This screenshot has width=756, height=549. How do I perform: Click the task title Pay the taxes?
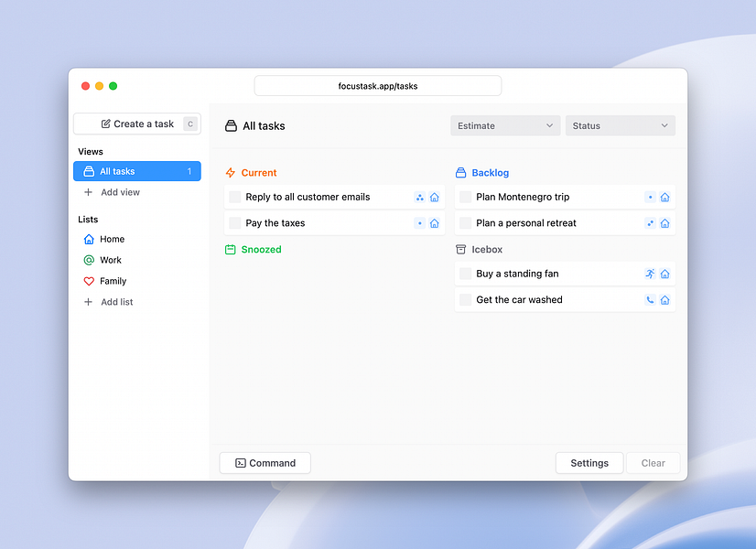click(275, 222)
